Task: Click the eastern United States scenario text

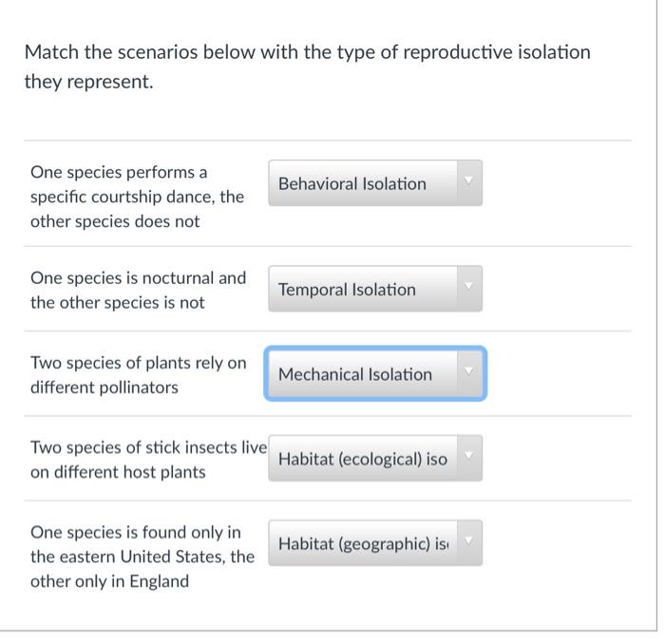Action: tap(142, 556)
